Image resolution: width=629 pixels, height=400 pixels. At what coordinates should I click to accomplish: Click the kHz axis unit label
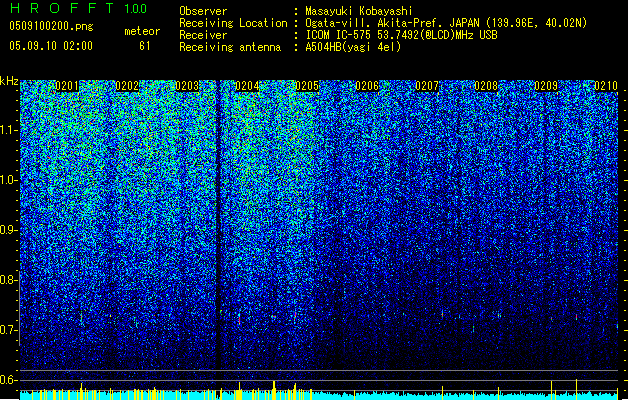(9, 81)
